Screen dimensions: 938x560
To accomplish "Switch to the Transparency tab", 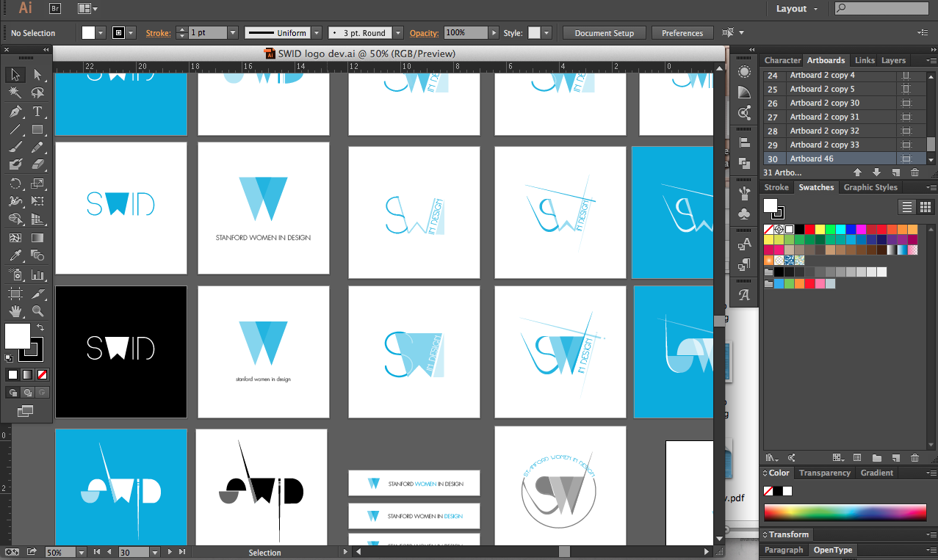I will point(824,473).
